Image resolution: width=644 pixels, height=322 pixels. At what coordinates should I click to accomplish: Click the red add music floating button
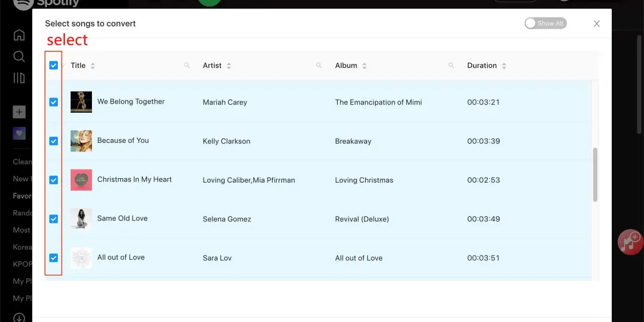(630, 242)
